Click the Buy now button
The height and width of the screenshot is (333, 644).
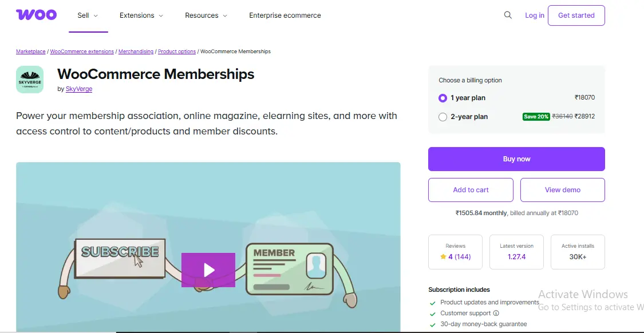point(516,158)
